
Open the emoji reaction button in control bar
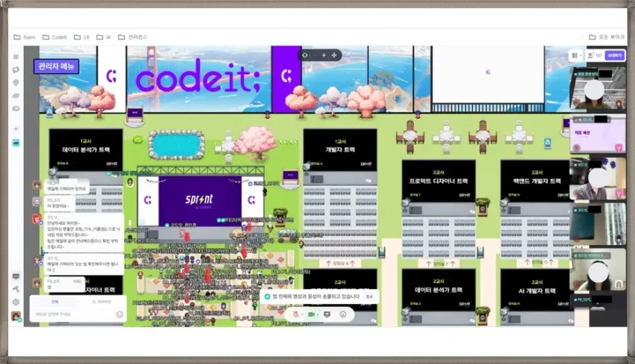pos(343,314)
